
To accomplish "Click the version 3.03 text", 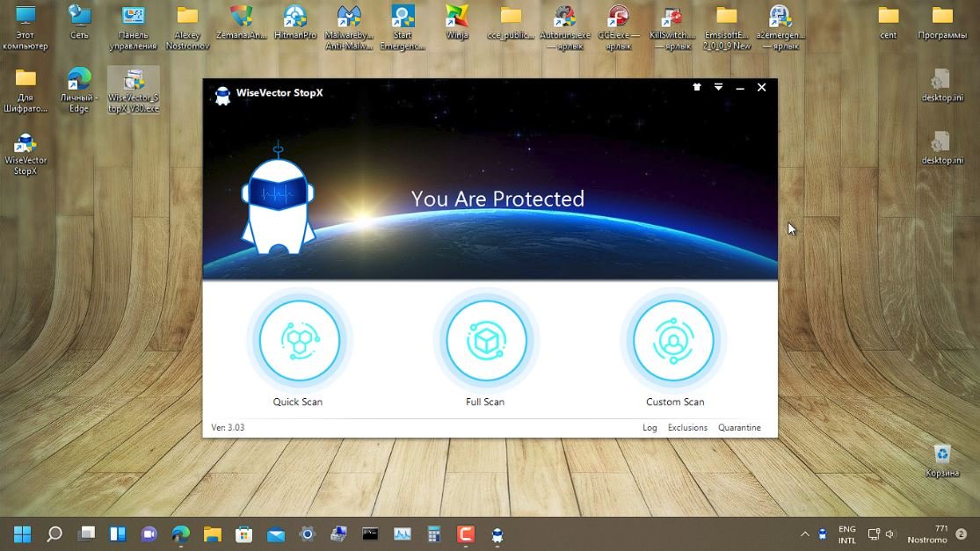I will (x=228, y=428).
